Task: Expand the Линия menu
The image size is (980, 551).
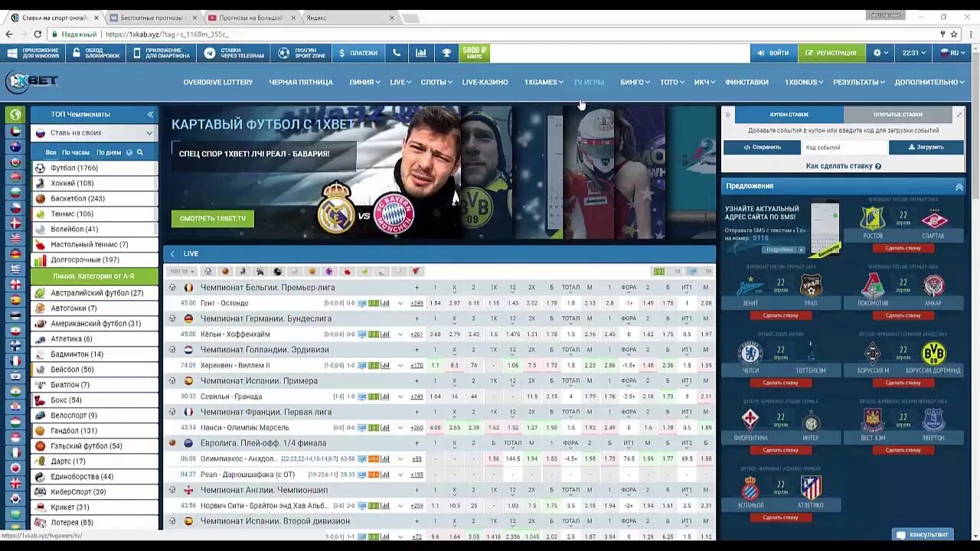Action: (364, 82)
